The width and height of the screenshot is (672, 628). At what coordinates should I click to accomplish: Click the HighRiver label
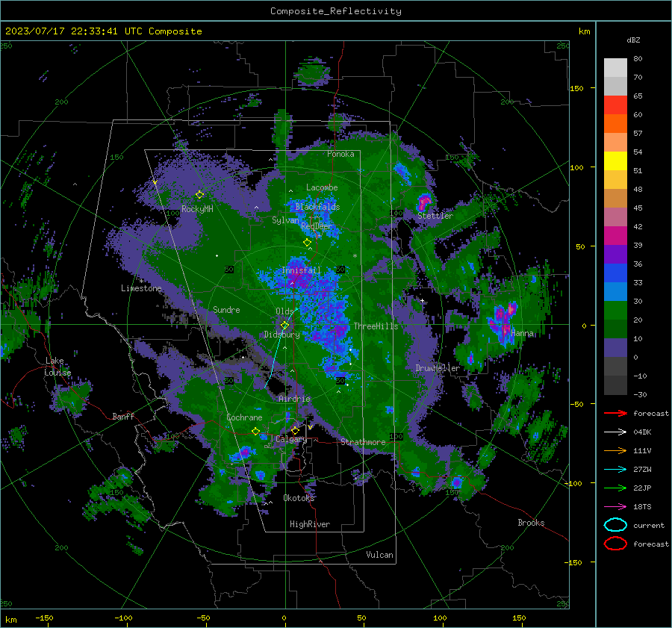click(x=310, y=524)
